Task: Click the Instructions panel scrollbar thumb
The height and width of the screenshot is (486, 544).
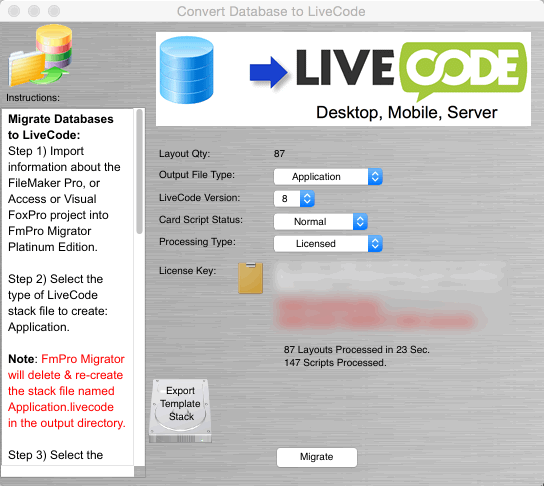Action: coord(139,172)
